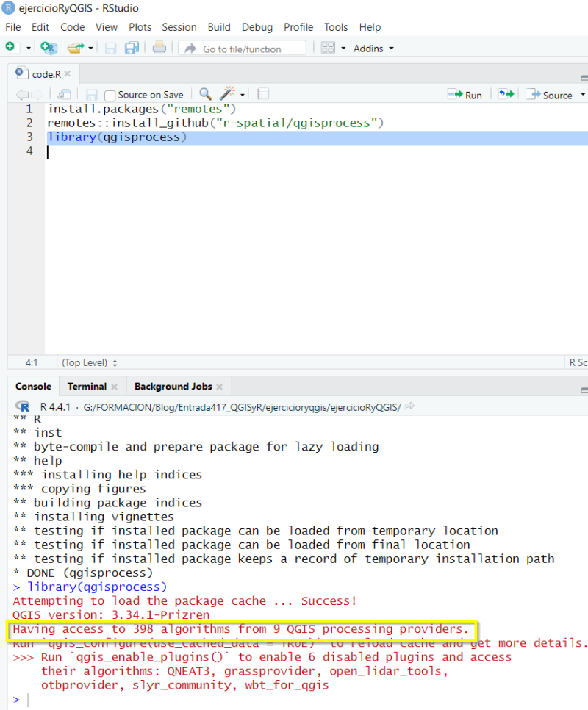
Task: Click the Run button
Action: tap(465, 95)
